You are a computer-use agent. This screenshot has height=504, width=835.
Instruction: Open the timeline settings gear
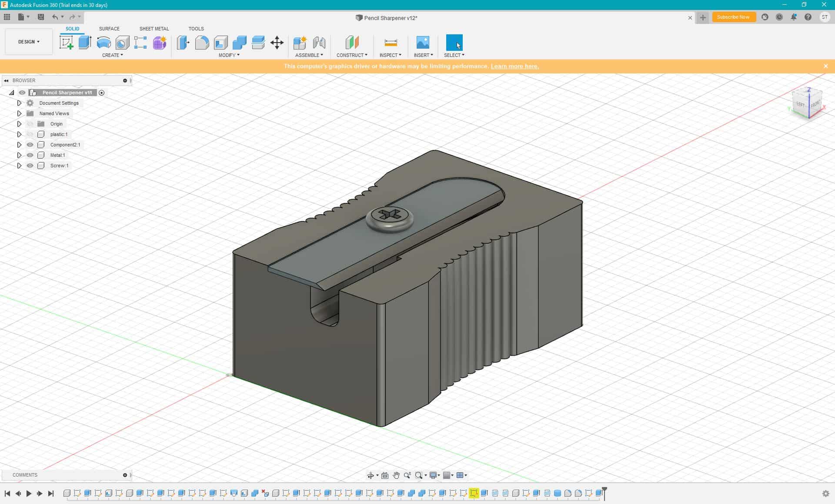[x=825, y=494]
